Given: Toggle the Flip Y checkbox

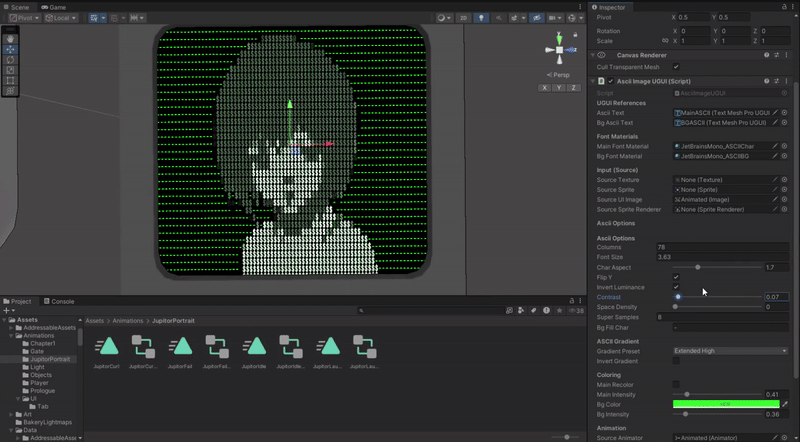Looking at the screenshot, I should [676, 277].
